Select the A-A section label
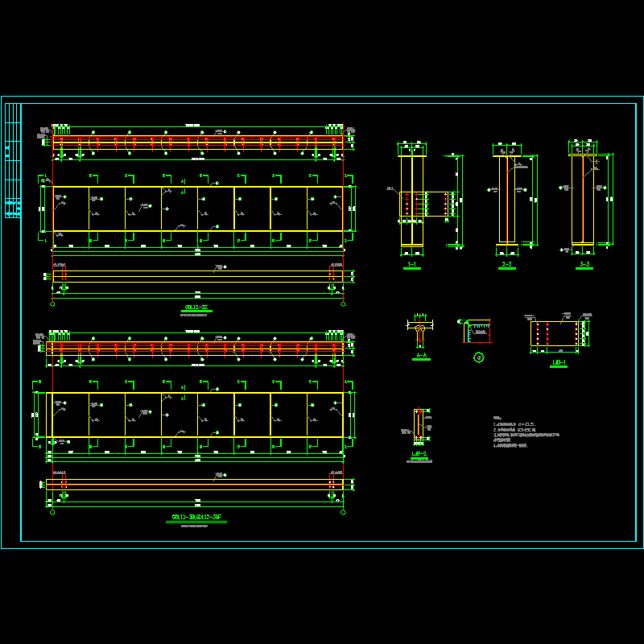This screenshot has height=644, width=644. [x=420, y=356]
